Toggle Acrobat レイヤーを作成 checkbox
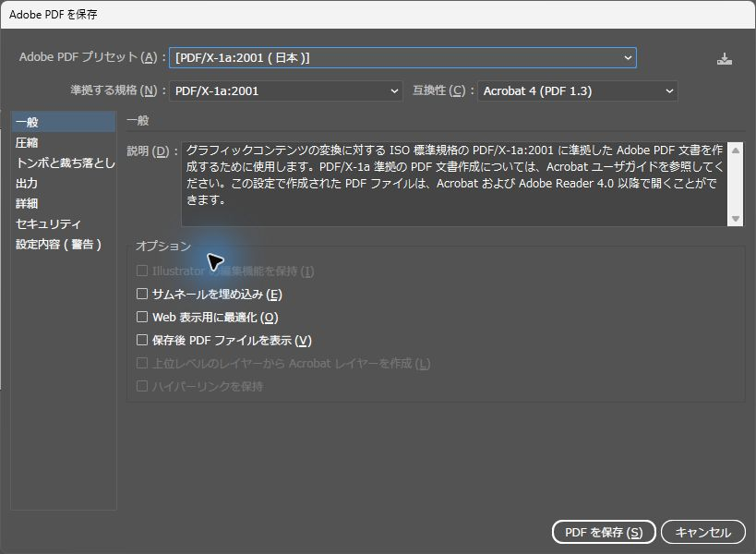The image size is (756, 554). click(142, 363)
